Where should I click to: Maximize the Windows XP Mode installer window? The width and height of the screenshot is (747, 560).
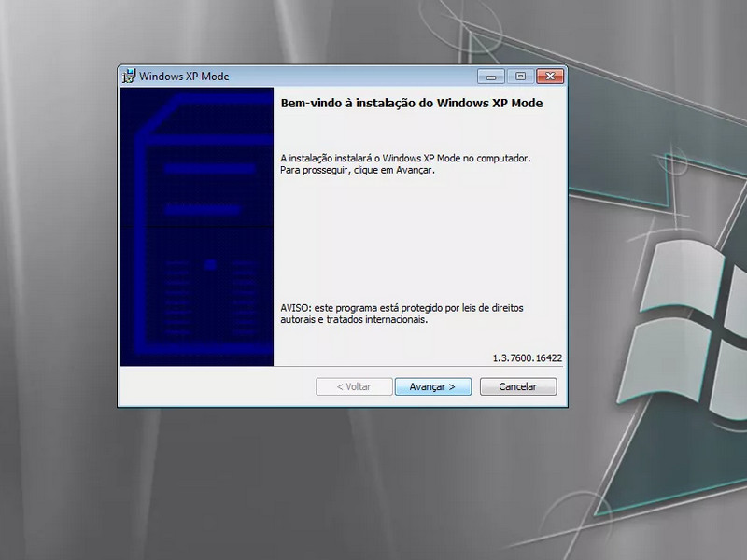pos(520,77)
